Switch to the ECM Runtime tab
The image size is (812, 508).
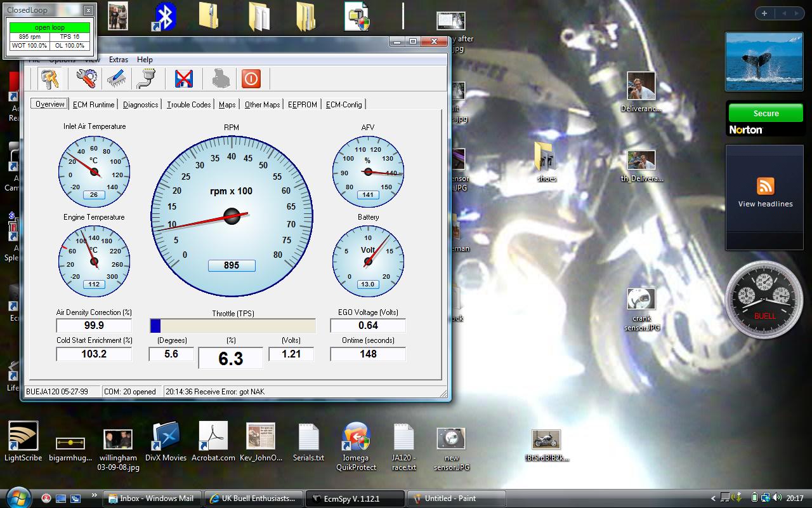pyautogui.click(x=94, y=105)
